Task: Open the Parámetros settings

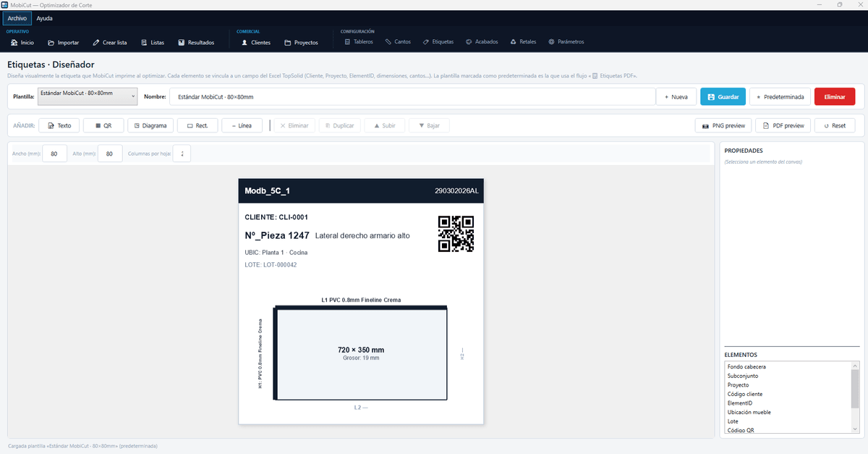Action: pos(566,42)
